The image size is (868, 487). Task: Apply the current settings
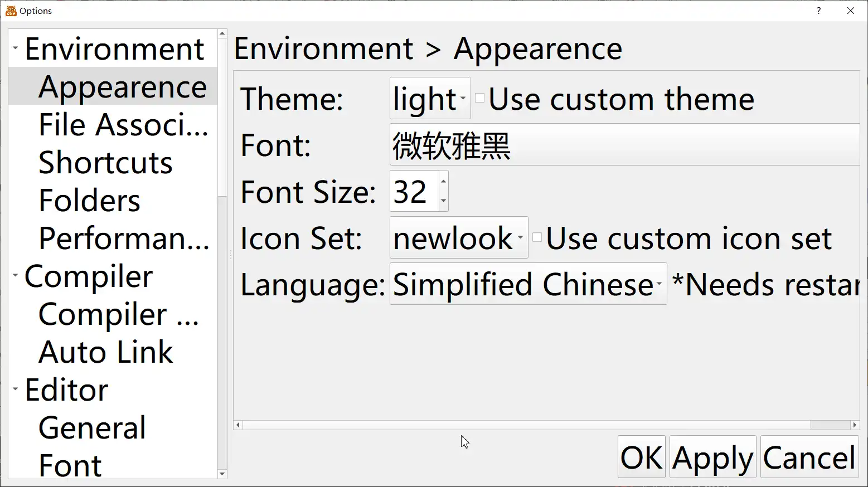(712, 456)
